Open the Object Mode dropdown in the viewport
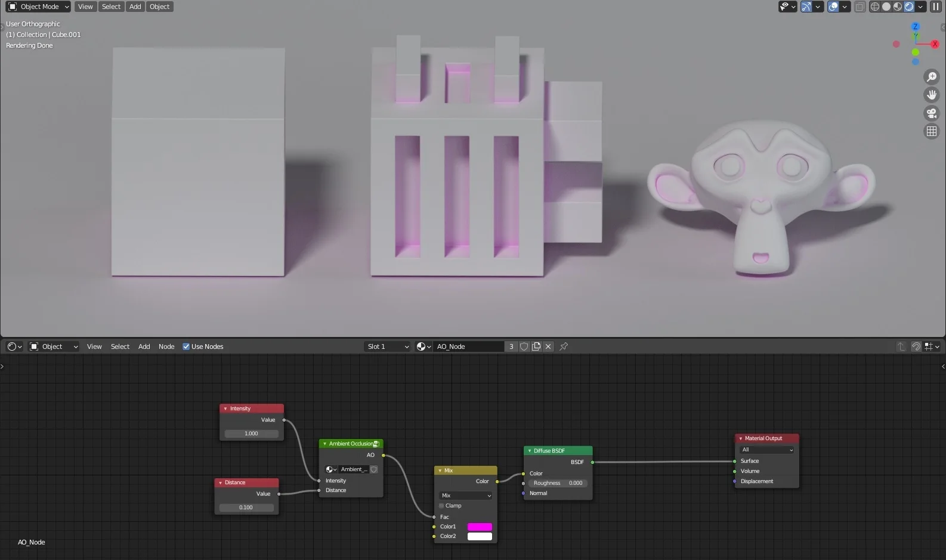Viewport: 946px width, 560px height. pos(39,7)
